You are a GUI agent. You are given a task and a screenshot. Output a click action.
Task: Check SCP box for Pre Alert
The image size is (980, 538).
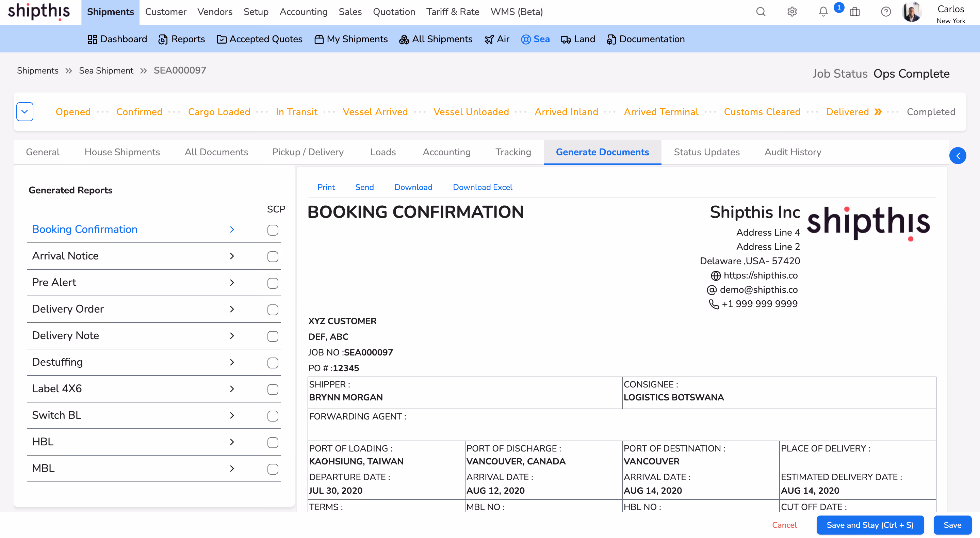(x=273, y=283)
